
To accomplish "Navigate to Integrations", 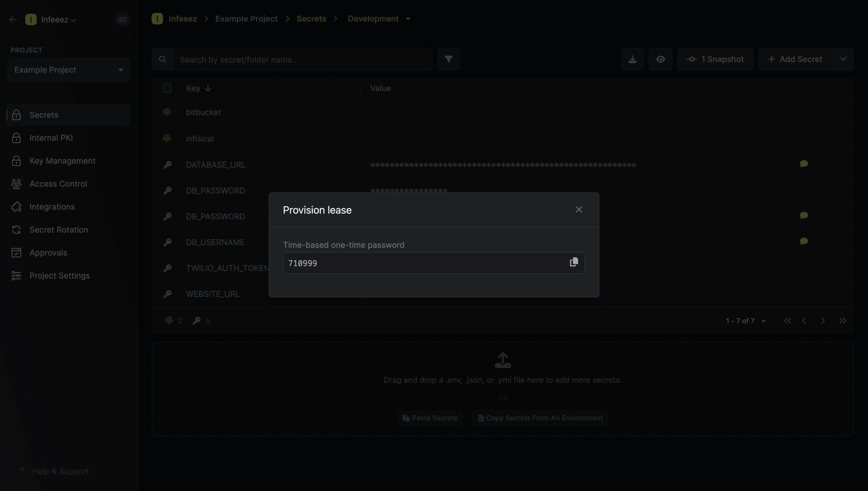I will tap(68, 207).
